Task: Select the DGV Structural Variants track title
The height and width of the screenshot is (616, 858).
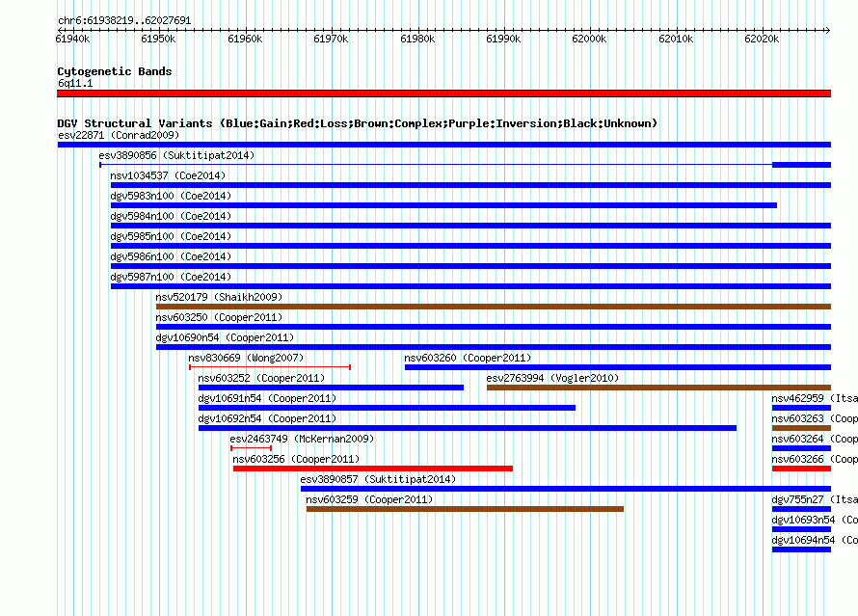Action: coord(358,123)
